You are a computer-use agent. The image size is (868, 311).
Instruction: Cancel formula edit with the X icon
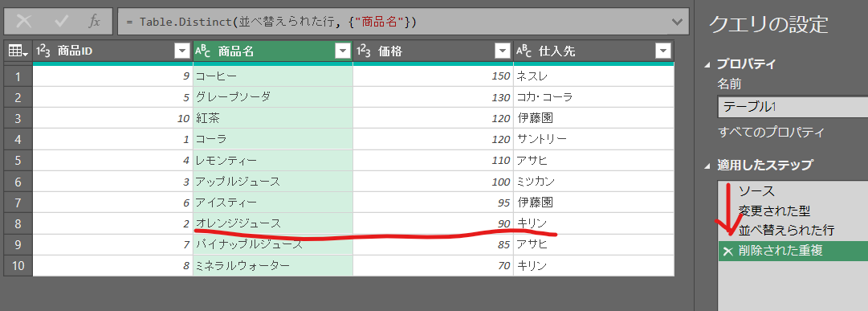point(24,22)
